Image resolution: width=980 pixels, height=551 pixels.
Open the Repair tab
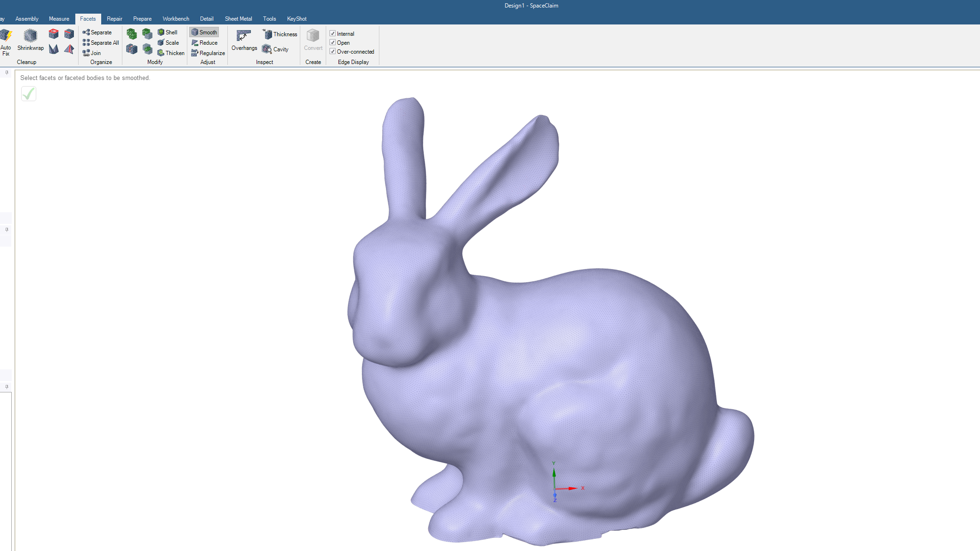114,19
